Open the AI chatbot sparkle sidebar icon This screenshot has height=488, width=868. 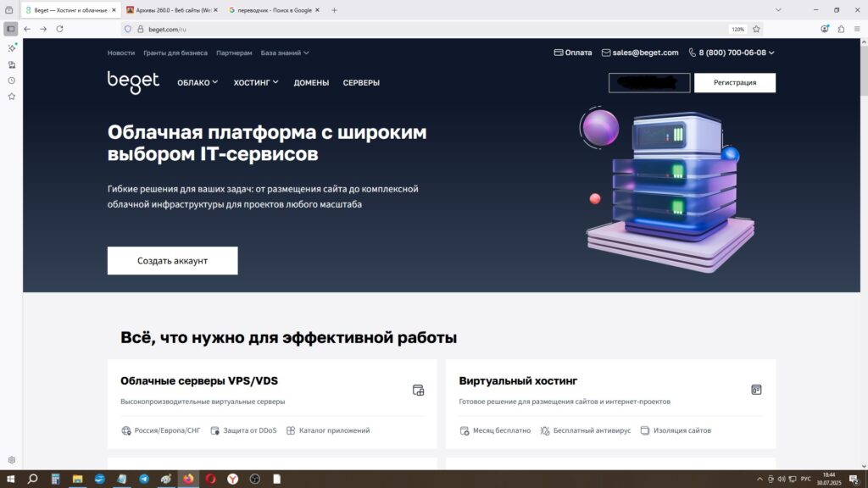(12, 48)
